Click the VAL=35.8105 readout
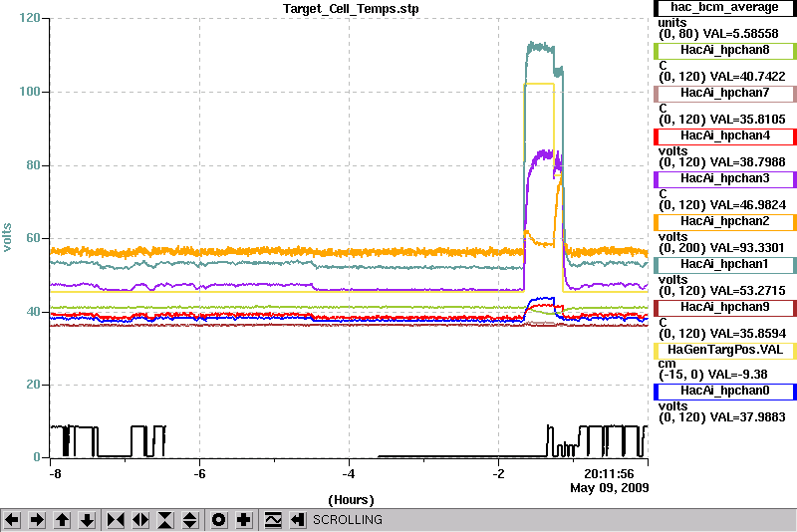 pyautogui.click(x=748, y=120)
